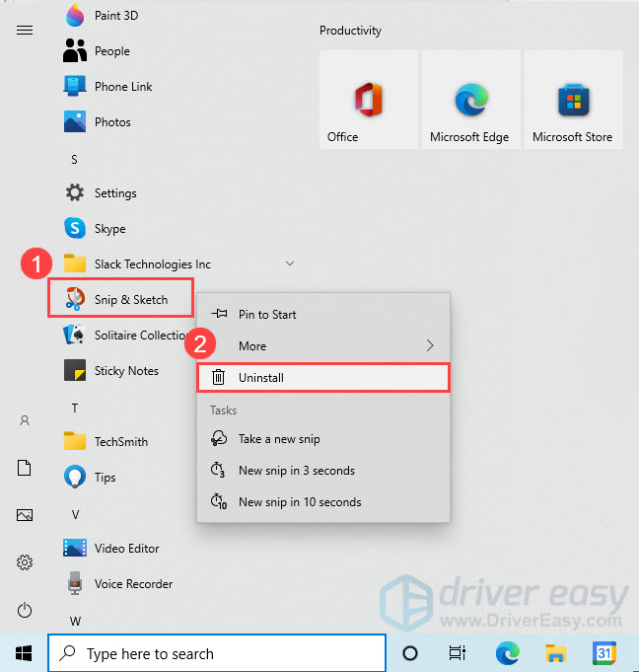The width and height of the screenshot is (639, 672).
Task: Click the taskbar search box
Action: point(217,652)
